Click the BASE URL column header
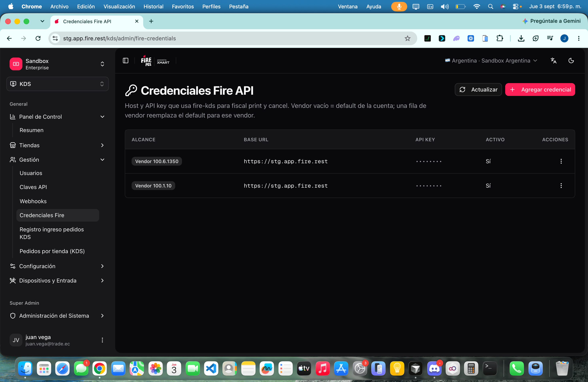The width and height of the screenshot is (588, 382). (x=256, y=139)
